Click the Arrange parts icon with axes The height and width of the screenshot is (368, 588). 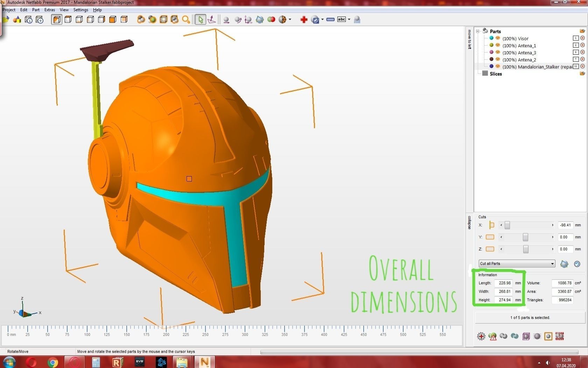tap(248, 20)
